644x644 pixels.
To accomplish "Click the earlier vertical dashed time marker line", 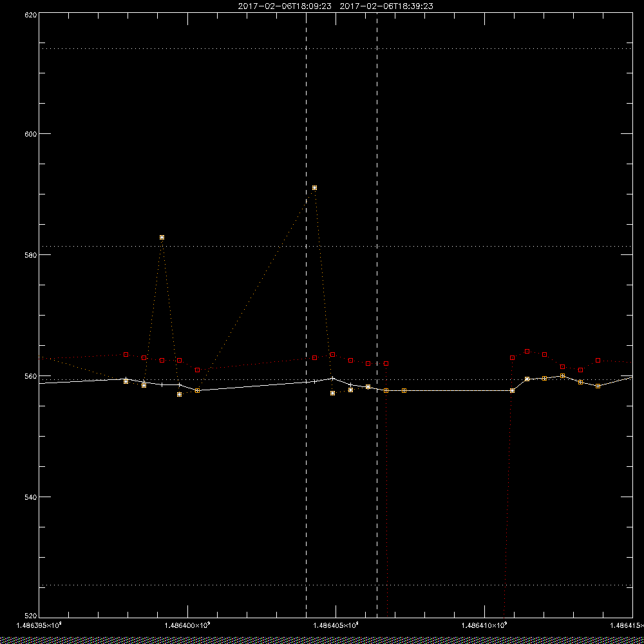I will click(307, 315).
